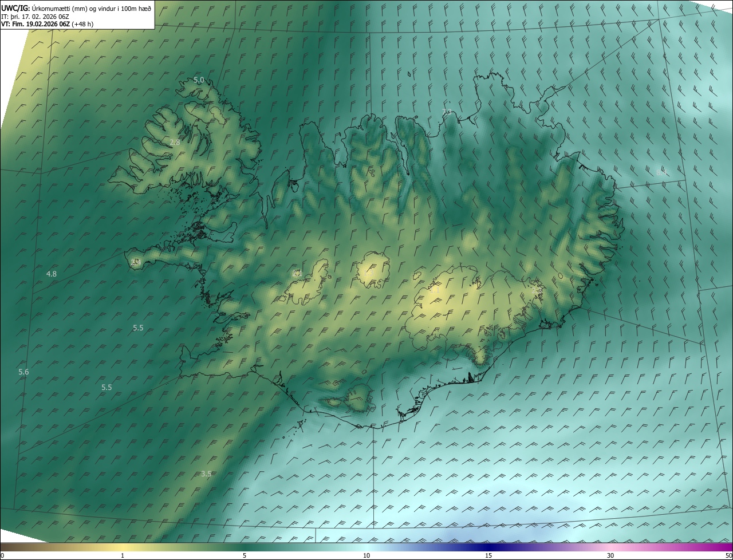
Task: Click the '0' tick on the color scale
Action: [x=2, y=556]
